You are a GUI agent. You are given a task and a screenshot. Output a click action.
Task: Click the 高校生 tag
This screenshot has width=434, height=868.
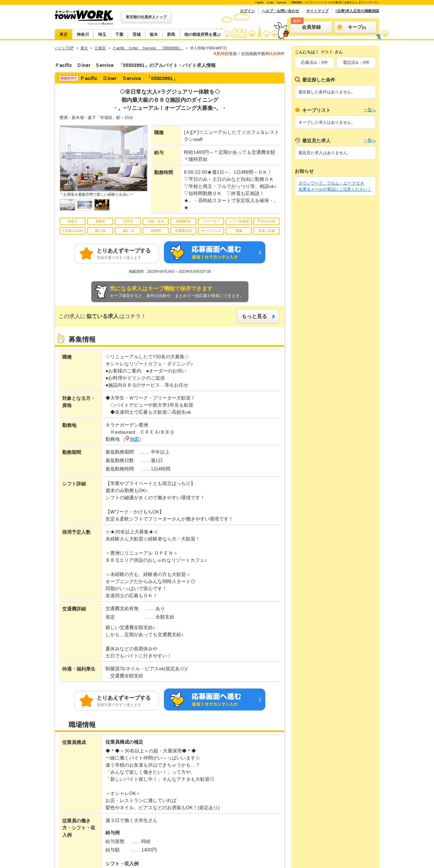tap(100, 221)
